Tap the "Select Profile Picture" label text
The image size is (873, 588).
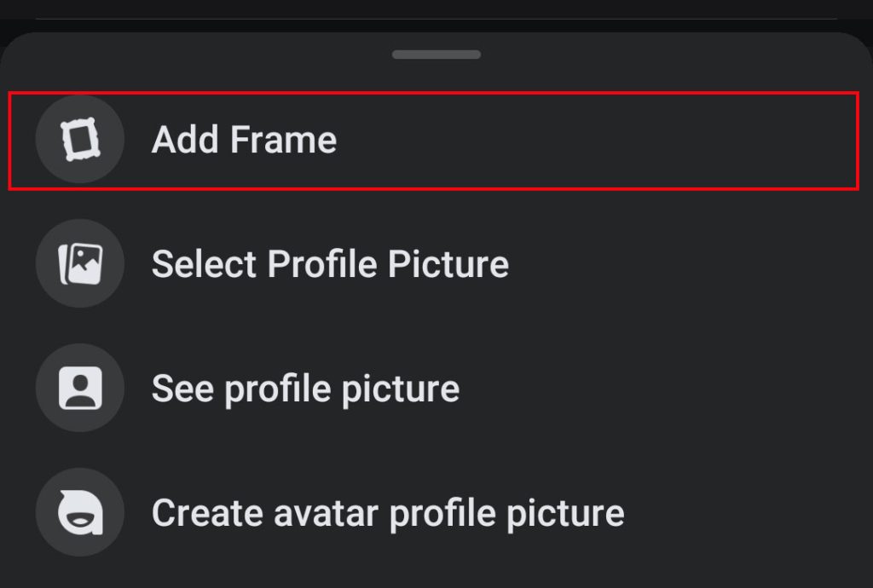pos(329,263)
